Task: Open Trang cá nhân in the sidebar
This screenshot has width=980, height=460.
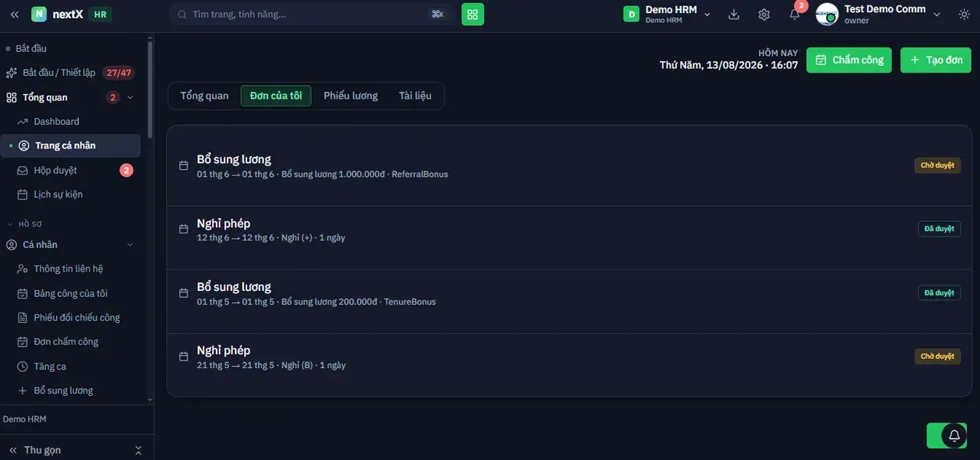Action: point(70,145)
